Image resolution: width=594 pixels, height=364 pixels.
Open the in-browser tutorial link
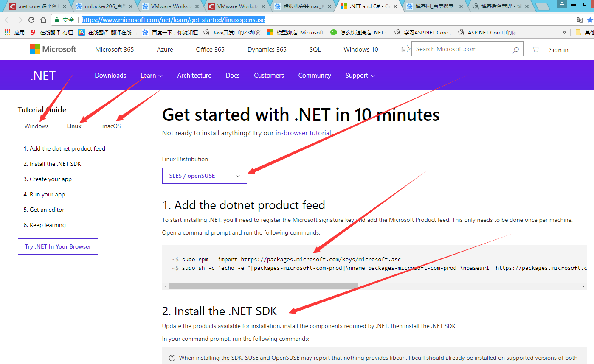click(303, 133)
